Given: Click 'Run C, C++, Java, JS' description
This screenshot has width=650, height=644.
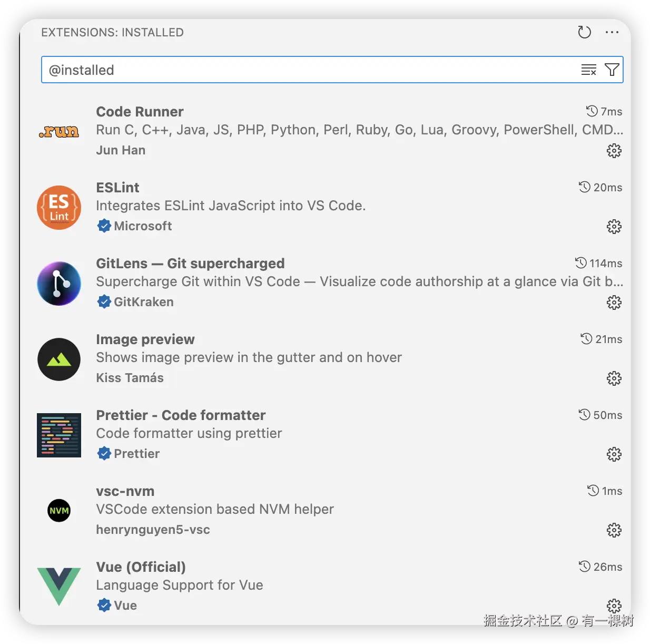Looking at the screenshot, I should point(360,130).
